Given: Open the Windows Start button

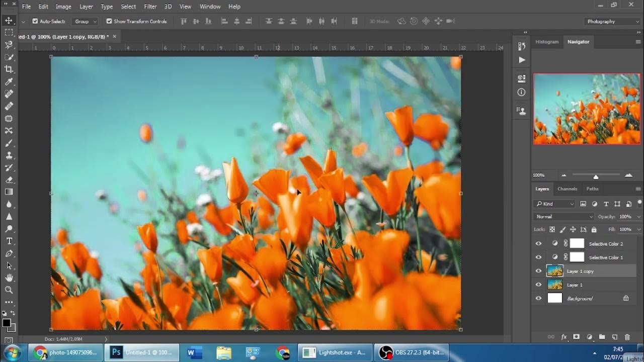Looking at the screenshot, I should [x=11, y=352].
